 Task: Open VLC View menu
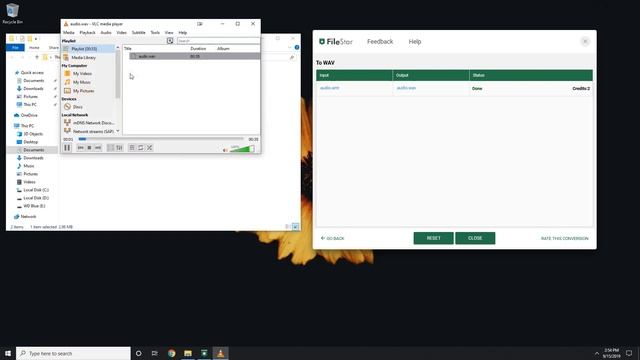pyautogui.click(x=169, y=33)
